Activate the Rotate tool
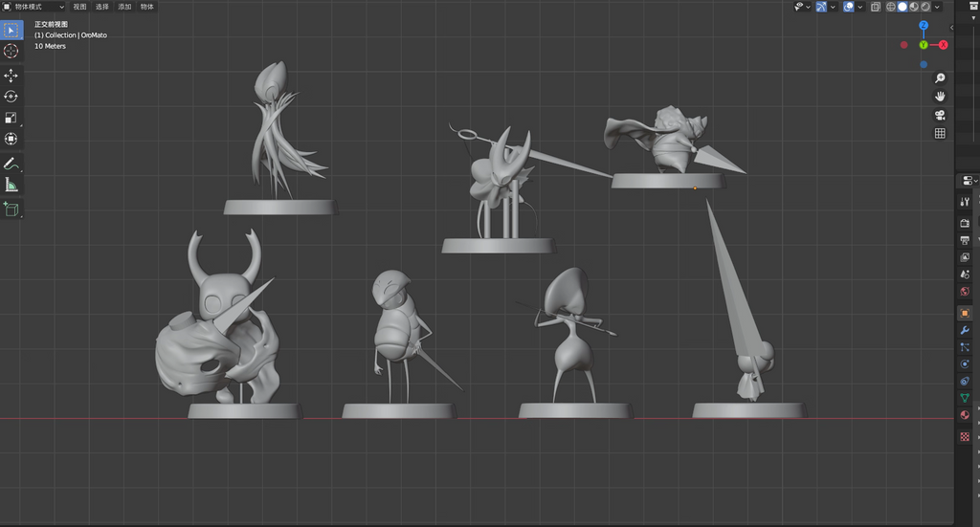Viewport: 980px width, 527px height. (x=11, y=97)
